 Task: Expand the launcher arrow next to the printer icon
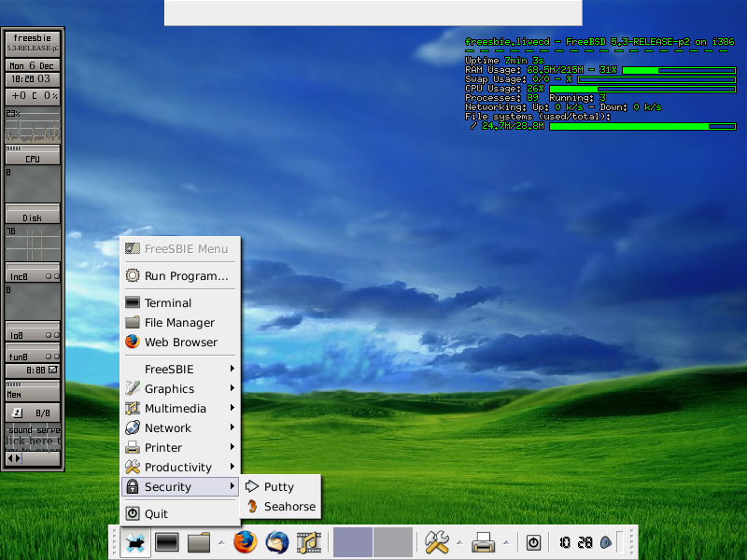[x=506, y=542]
